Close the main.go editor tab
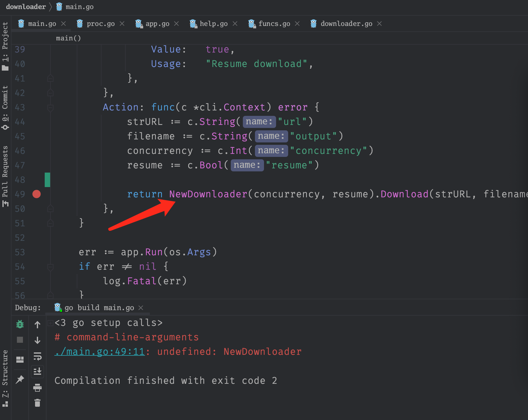This screenshot has height=420, width=528. 63,24
